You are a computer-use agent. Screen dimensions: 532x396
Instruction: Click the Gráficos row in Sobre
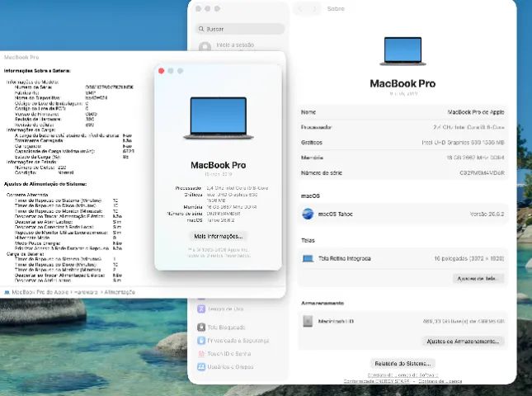point(403,143)
